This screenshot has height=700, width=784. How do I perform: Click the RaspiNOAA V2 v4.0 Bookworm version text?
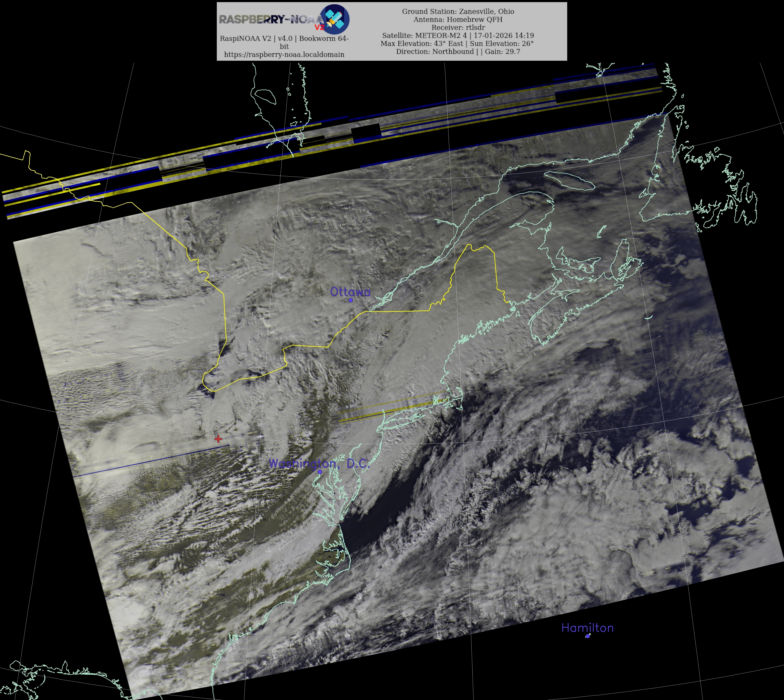284,38
